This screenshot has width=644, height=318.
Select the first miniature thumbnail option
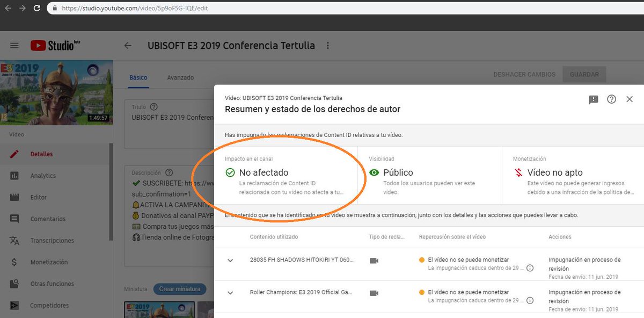[159, 309]
